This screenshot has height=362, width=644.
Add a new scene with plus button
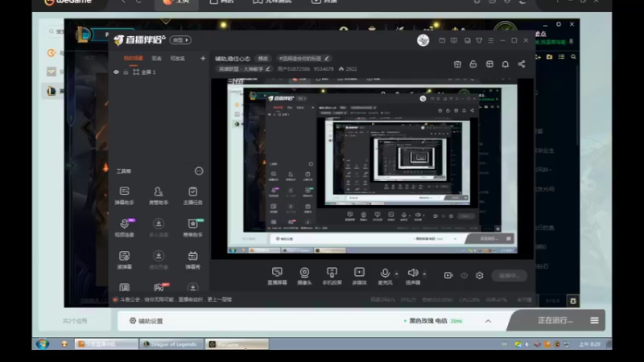tap(203, 58)
